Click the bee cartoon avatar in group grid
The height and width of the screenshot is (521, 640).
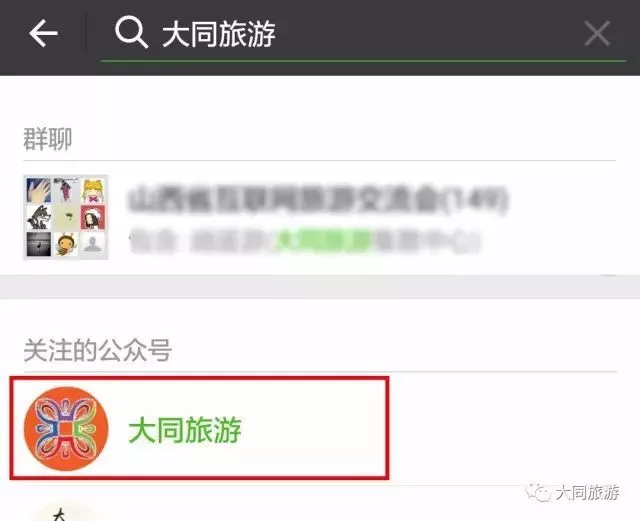66,244
